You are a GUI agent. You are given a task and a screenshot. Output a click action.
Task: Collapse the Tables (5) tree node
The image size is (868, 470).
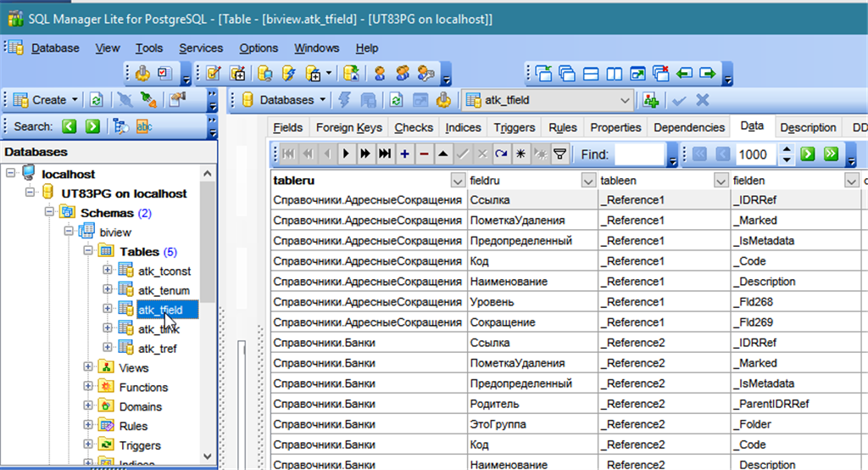click(88, 250)
